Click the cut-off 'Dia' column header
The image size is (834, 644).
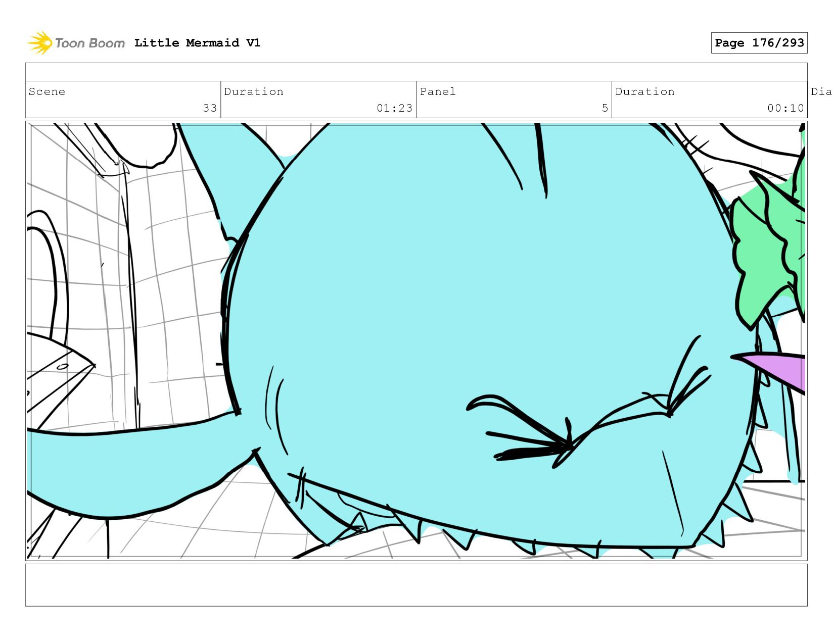point(821,91)
